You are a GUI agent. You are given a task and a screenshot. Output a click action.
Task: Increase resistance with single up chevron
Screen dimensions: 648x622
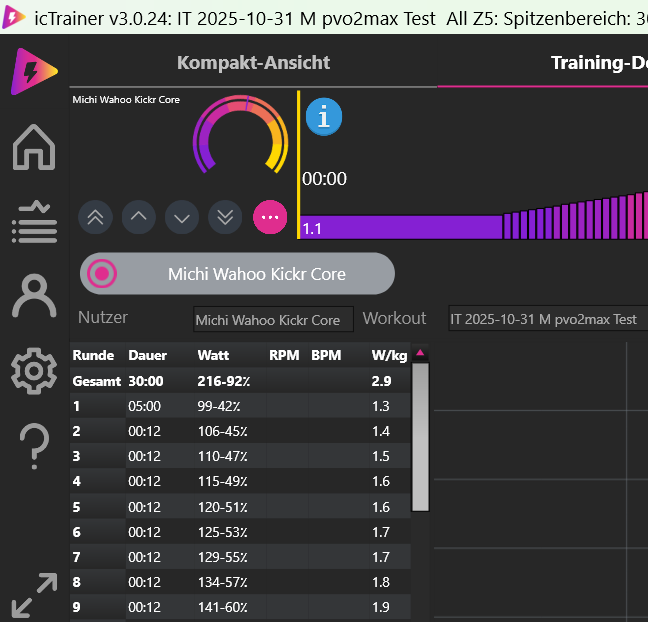pyautogui.click(x=139, y=216)
